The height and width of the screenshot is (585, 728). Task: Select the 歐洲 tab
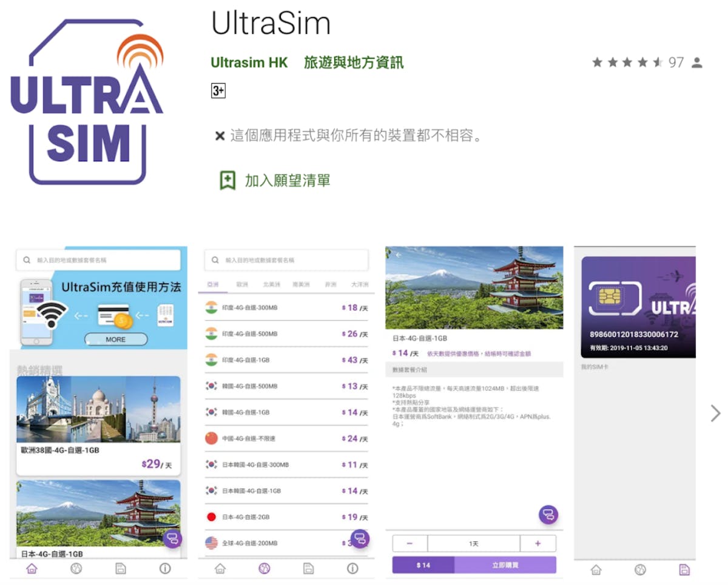242,284
